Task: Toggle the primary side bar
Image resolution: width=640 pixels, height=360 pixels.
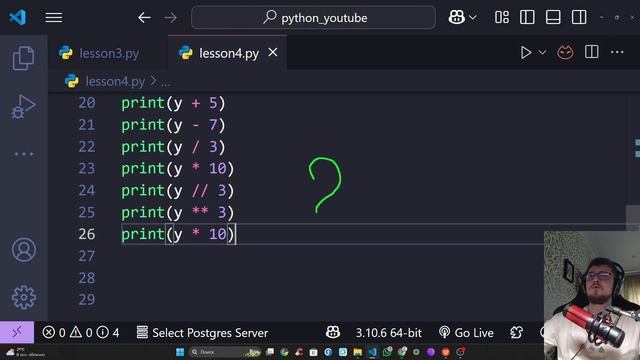Action: point(527,18)
